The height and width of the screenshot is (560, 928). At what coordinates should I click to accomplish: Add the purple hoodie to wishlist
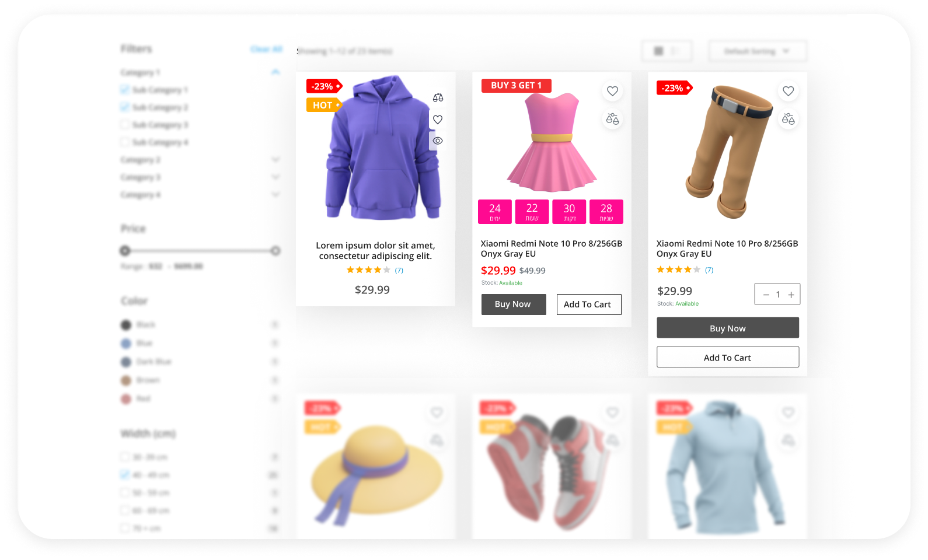(438, 120)
